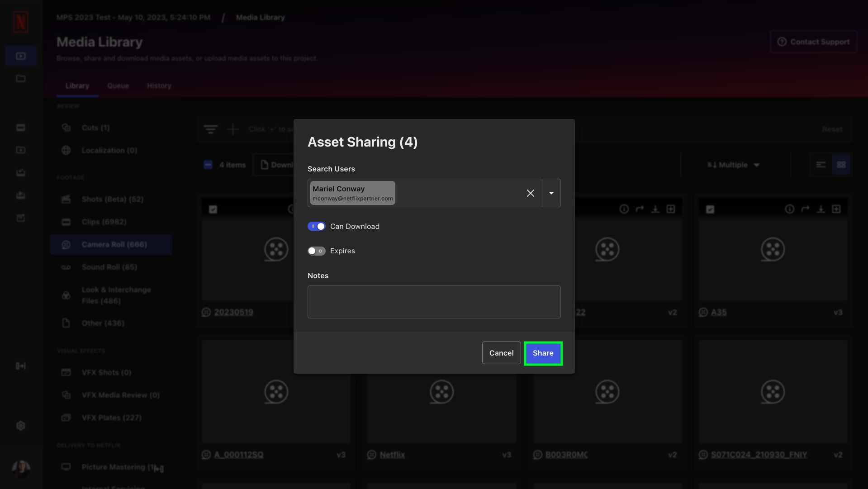
Task: Toggle the Can Download switch
Action: 316,226
